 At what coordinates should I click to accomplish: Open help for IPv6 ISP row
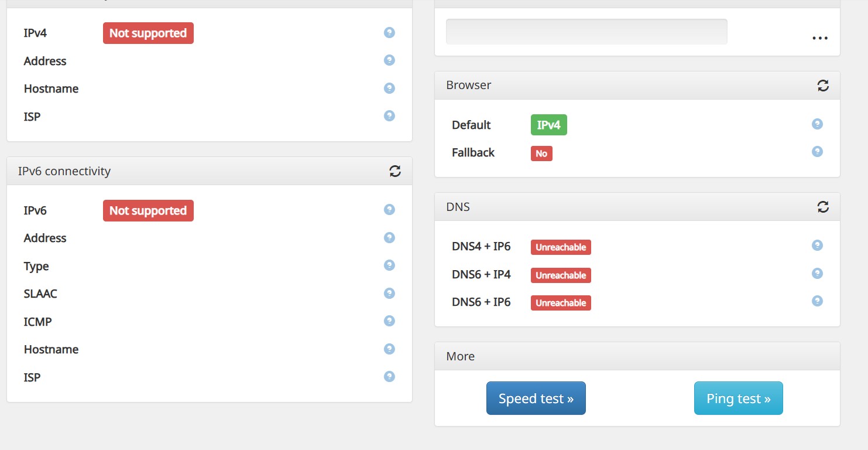pyautogui.click(x=389, y=377)
